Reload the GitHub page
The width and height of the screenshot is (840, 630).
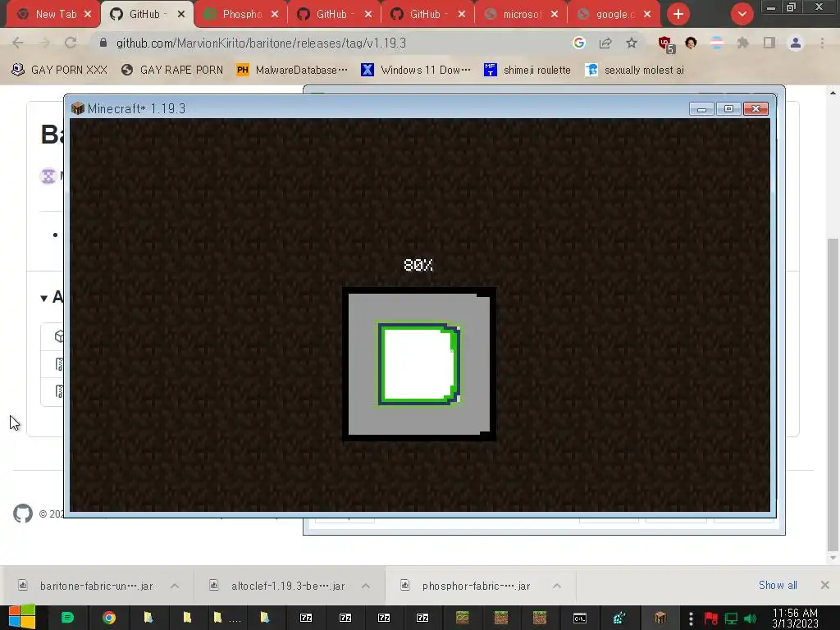tap(71, 43)
